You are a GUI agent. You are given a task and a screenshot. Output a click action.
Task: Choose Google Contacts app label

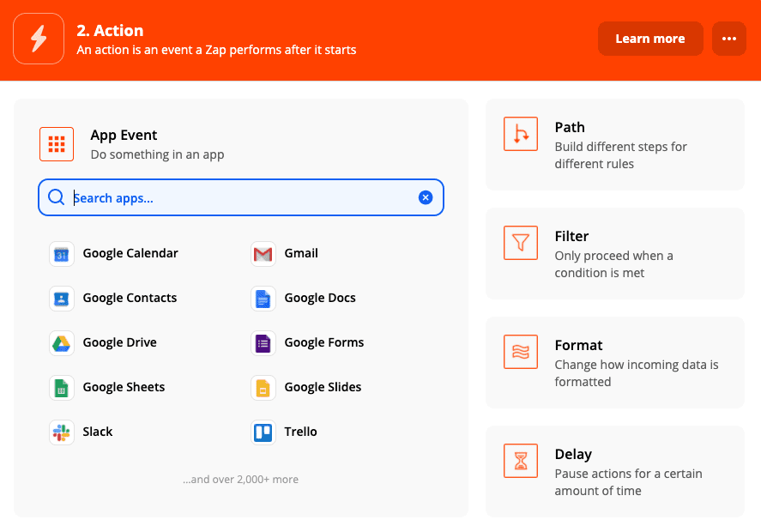(x=130, y=298)
